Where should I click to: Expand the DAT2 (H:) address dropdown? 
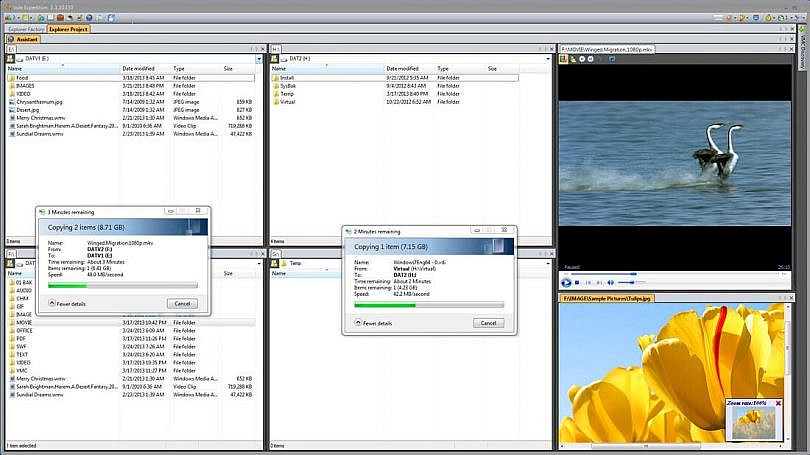point(548,59)
